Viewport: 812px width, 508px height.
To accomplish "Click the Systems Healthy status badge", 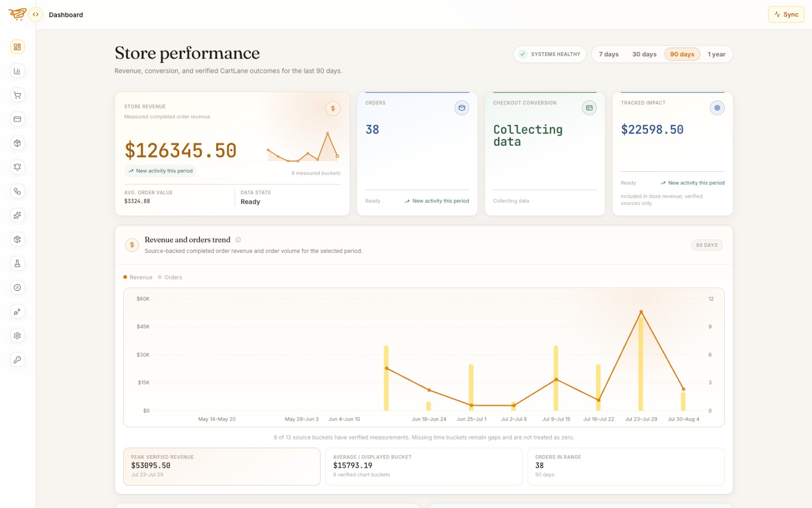I will pos(550,54).
